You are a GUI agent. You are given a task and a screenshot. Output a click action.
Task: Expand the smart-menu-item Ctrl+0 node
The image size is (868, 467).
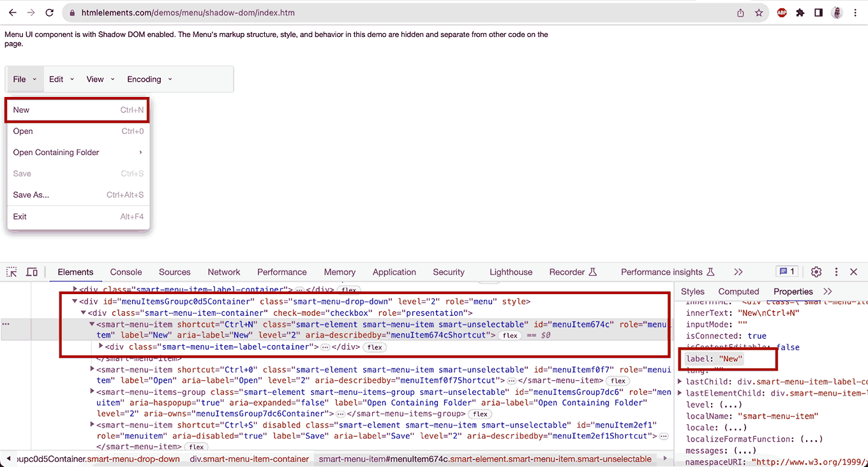pos(91,369)
